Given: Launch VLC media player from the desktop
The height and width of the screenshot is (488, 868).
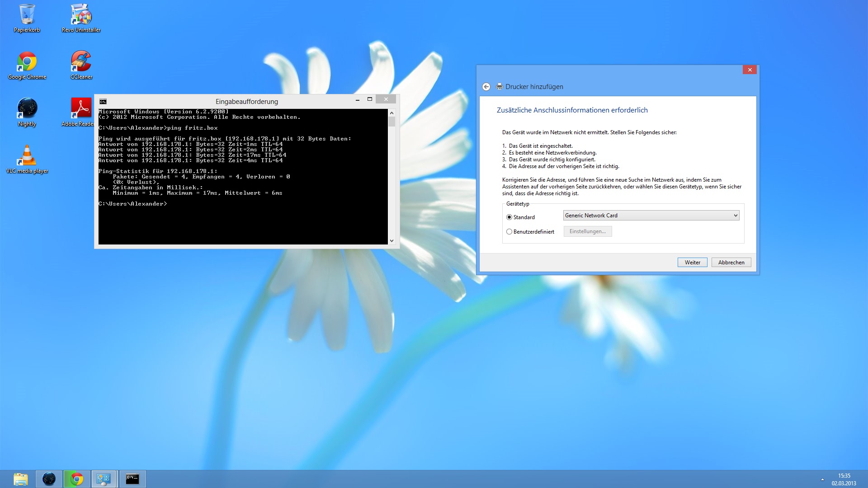Looking at the screenshot, I should pos(27,159).
